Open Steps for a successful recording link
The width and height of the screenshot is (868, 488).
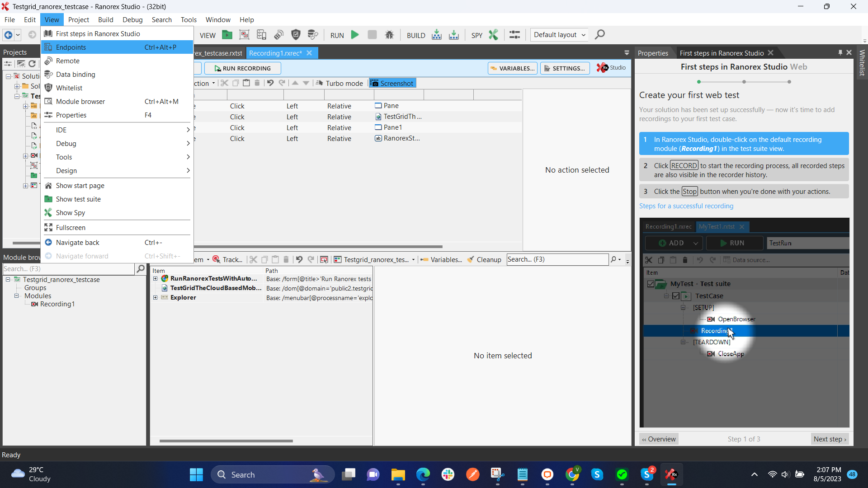tap(686, 206)
